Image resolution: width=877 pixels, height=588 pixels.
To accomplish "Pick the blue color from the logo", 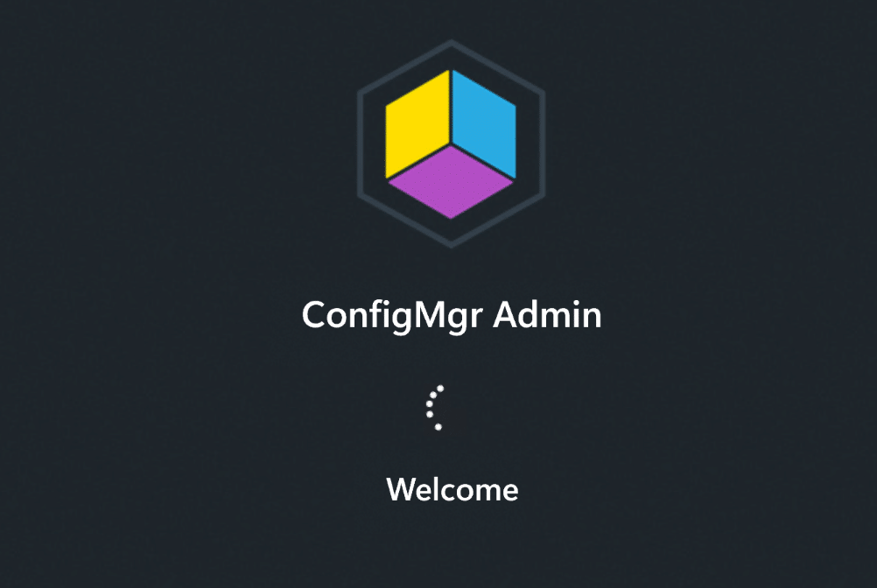I will tap(484, 124).
